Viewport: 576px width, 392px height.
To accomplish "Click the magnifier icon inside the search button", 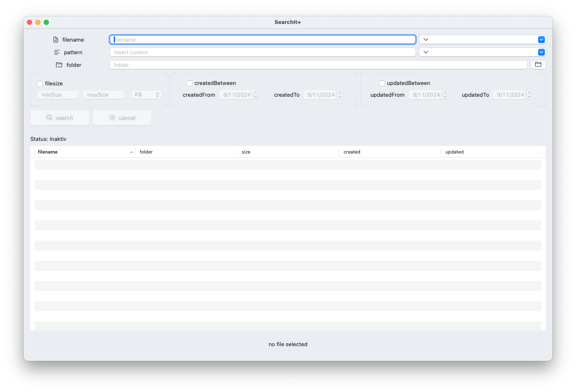I will pos(49,118).
